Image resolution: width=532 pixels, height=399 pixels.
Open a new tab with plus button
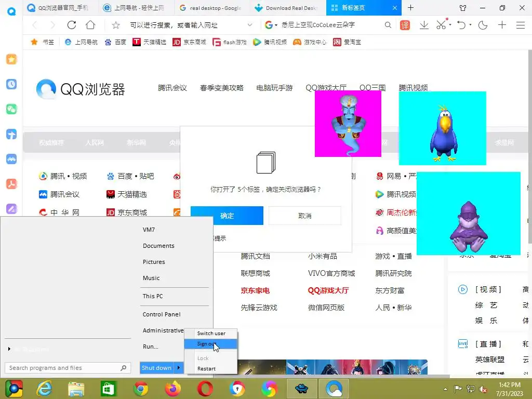tap(410, 7)
